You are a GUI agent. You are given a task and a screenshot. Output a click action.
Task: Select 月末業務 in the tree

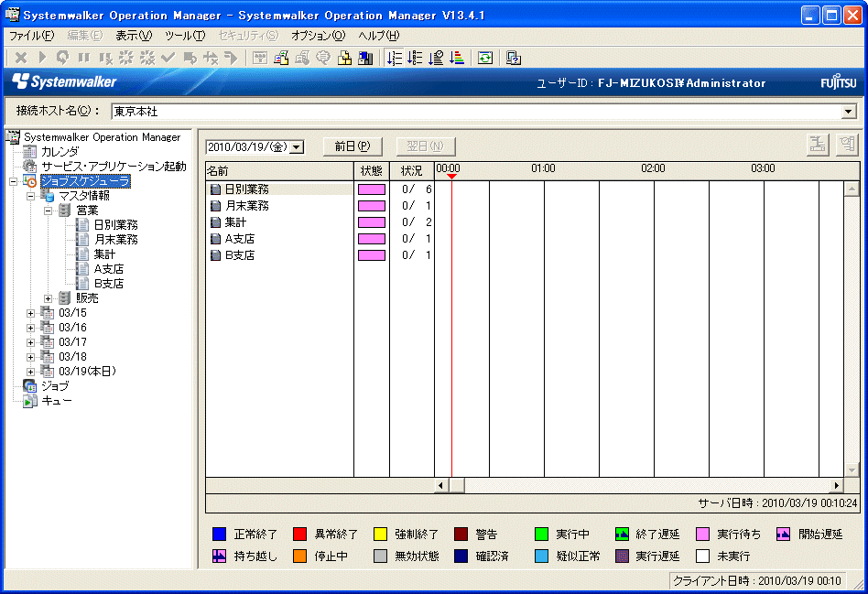pyautogui.click(x=115, y=240)
